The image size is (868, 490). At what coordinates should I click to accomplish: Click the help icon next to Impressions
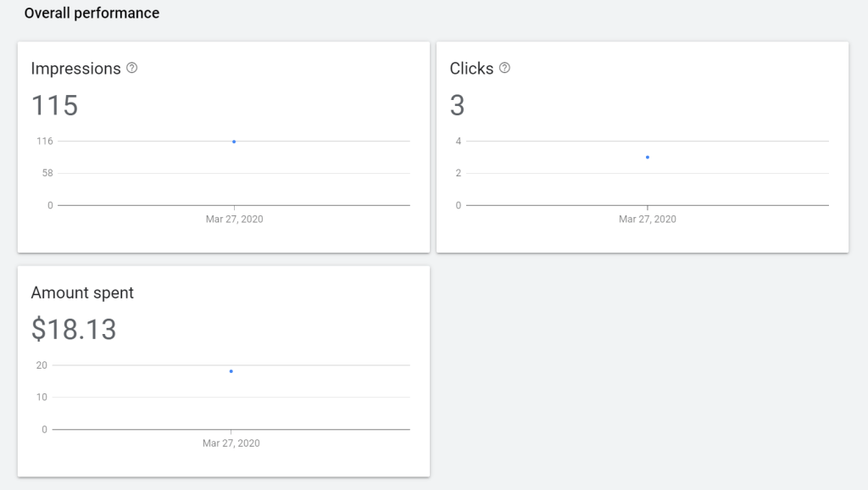(x=131, y=68)
